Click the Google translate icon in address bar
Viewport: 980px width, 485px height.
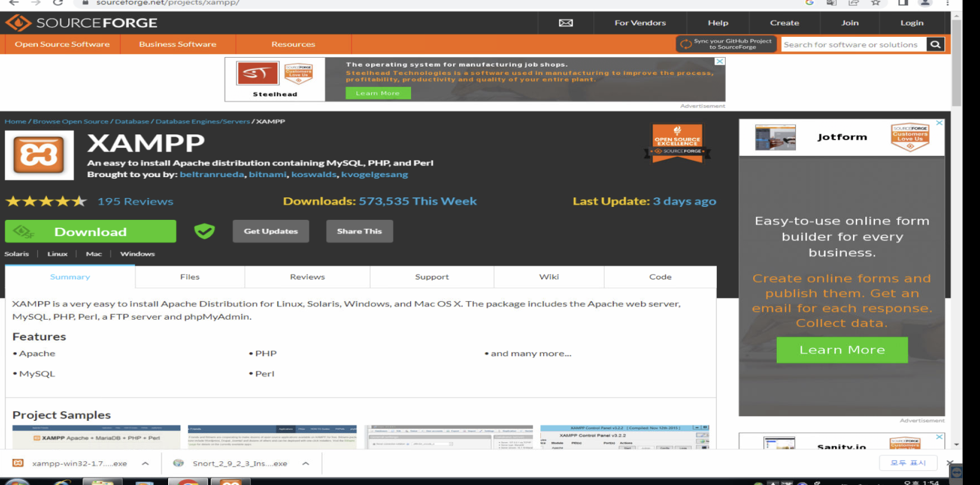pyautogui.click(x=832, y=3)
